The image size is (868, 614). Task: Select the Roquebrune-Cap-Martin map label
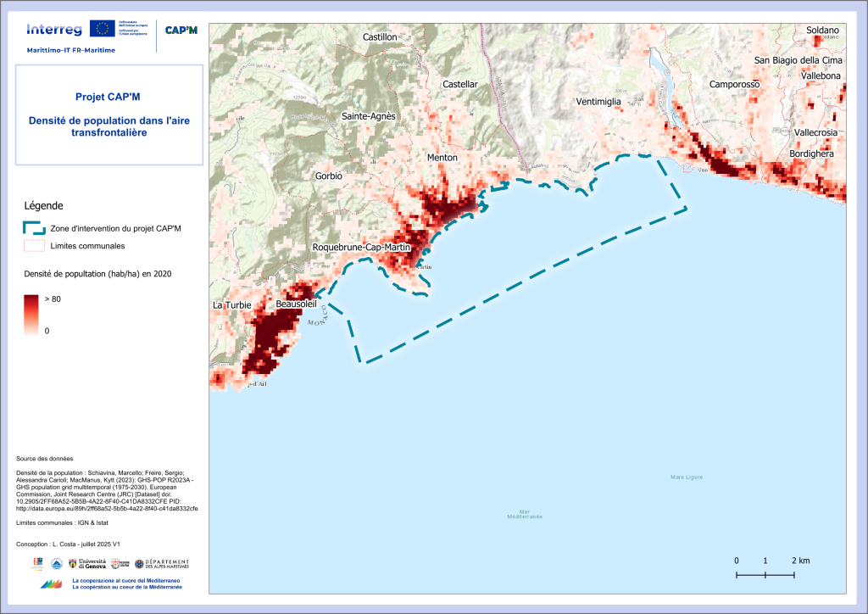pyautogui.click(x=361, y=247)
